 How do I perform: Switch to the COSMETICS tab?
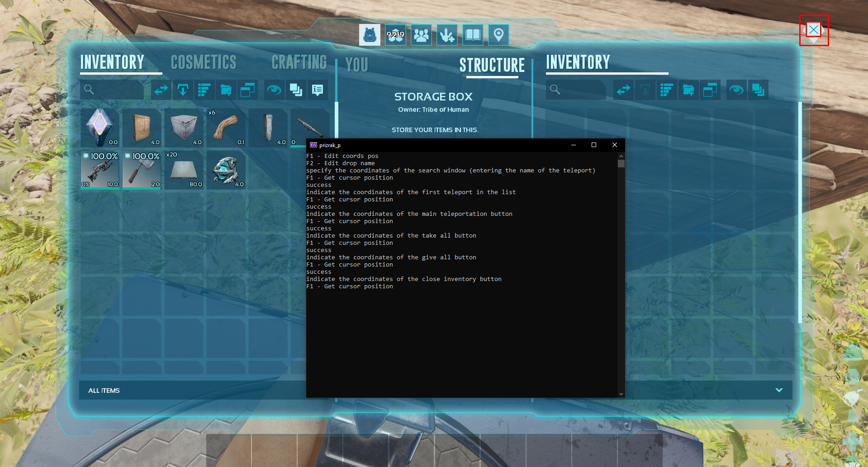tap(204, 62)
